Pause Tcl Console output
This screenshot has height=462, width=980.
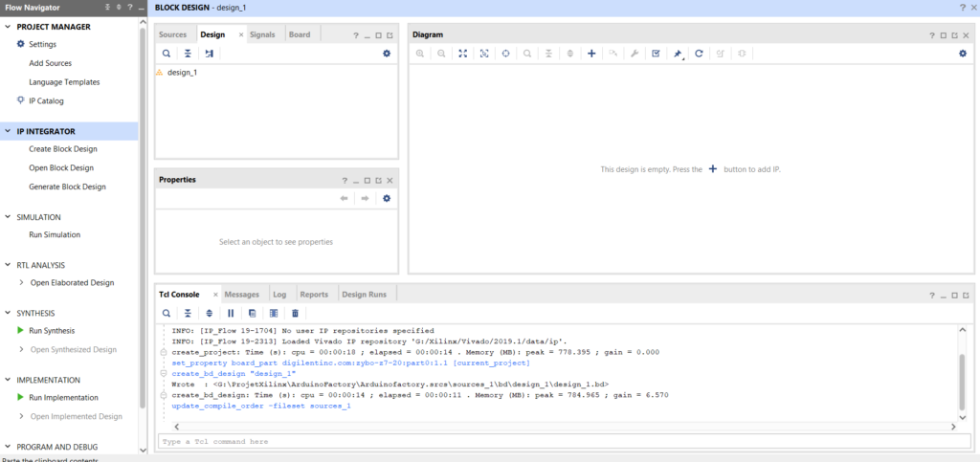[x=231, y=313]
